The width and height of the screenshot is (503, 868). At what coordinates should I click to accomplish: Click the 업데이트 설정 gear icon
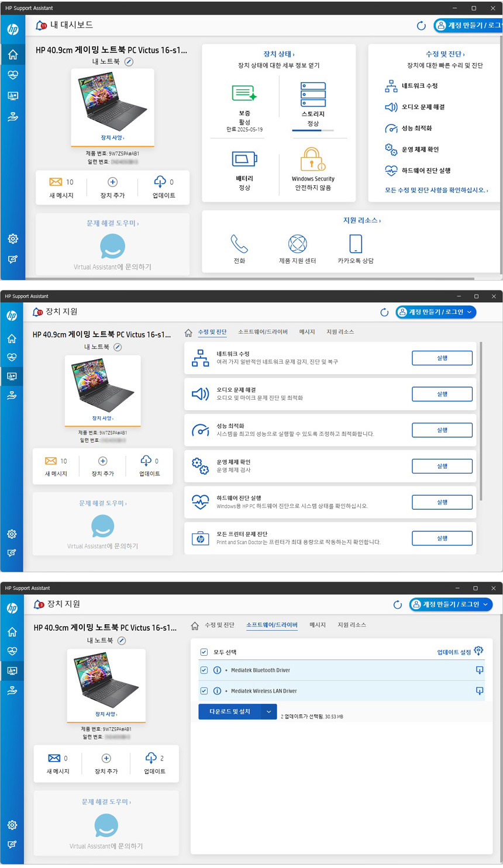pyautogui.click(x=478, y=651)
